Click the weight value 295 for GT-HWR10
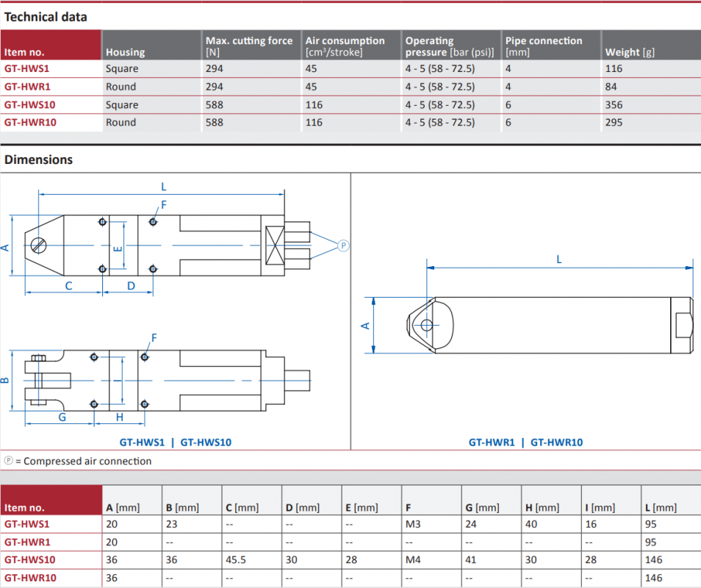Viewport: 701px width, 588px height. click(614, 123)
